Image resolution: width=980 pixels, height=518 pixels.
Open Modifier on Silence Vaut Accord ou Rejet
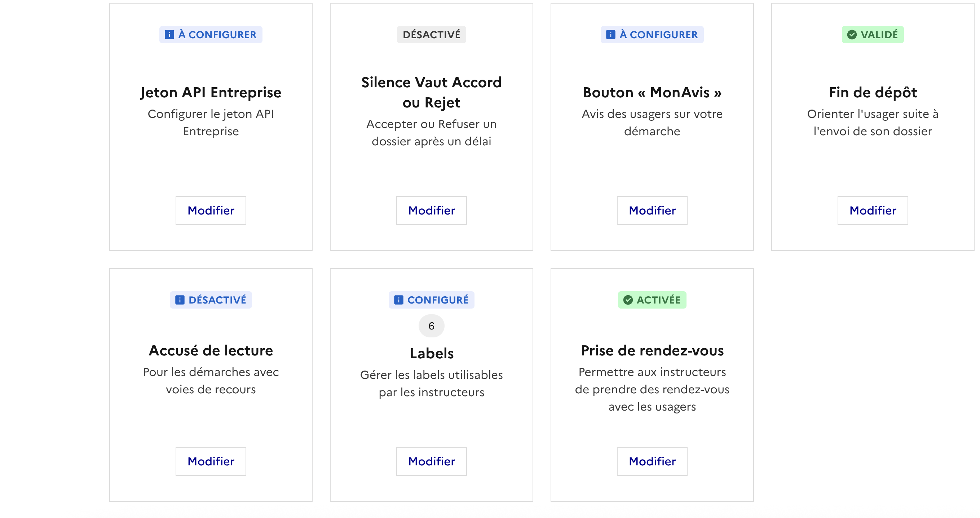click(x=431, y=210)
